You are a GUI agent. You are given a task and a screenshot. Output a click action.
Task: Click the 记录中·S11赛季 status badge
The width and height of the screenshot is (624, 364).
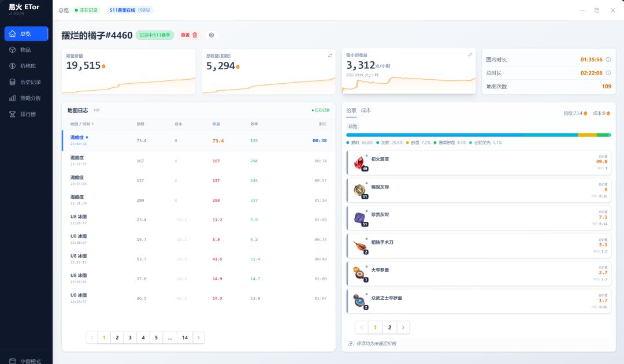[155, 35]
